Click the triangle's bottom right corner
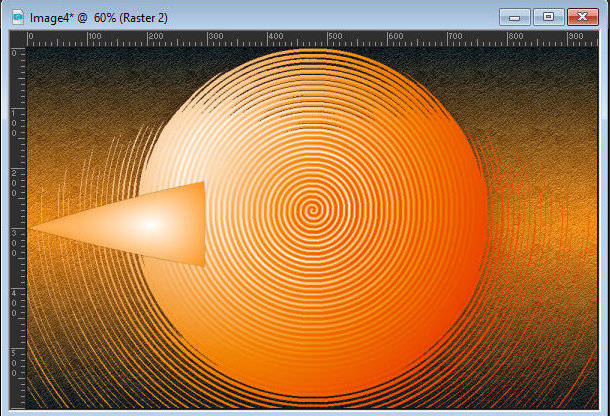610x416 pixels. click(204, 265)
